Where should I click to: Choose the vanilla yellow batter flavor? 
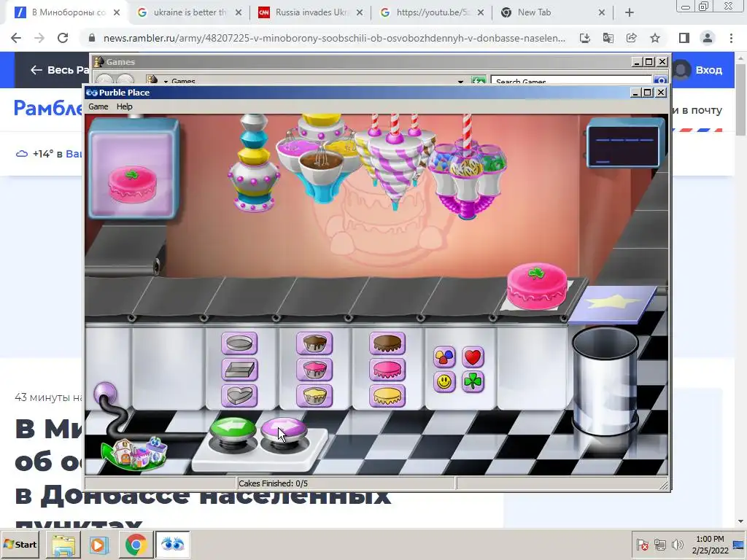click(x=314, y=396)
